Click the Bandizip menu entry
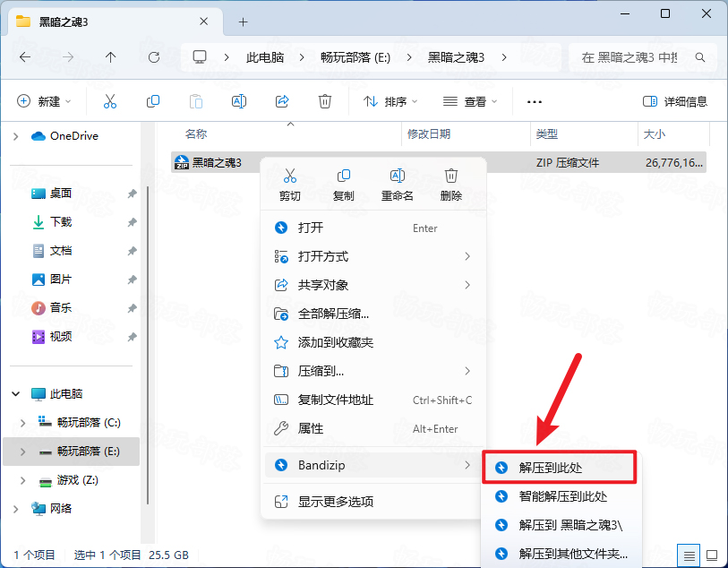This screenshot has width=728, height=568. click(374, 465)
